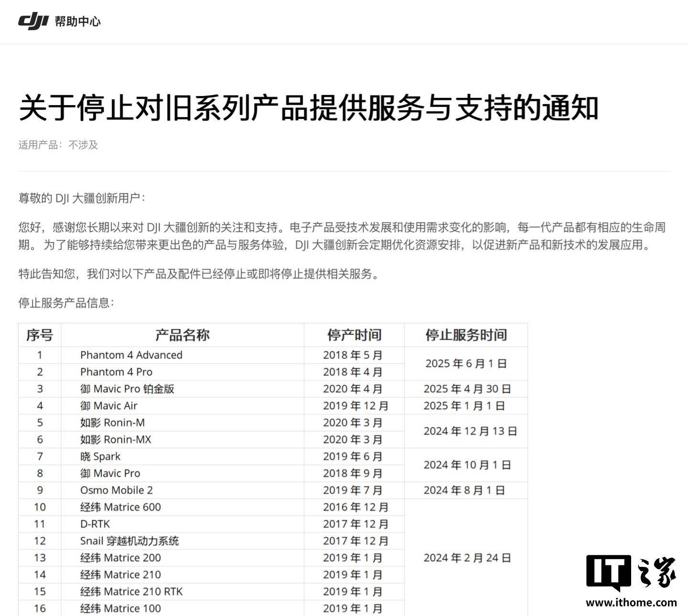
Task: Select the 经纬 Matrice 210 RTK cell
Action: [x=183, y=592]
